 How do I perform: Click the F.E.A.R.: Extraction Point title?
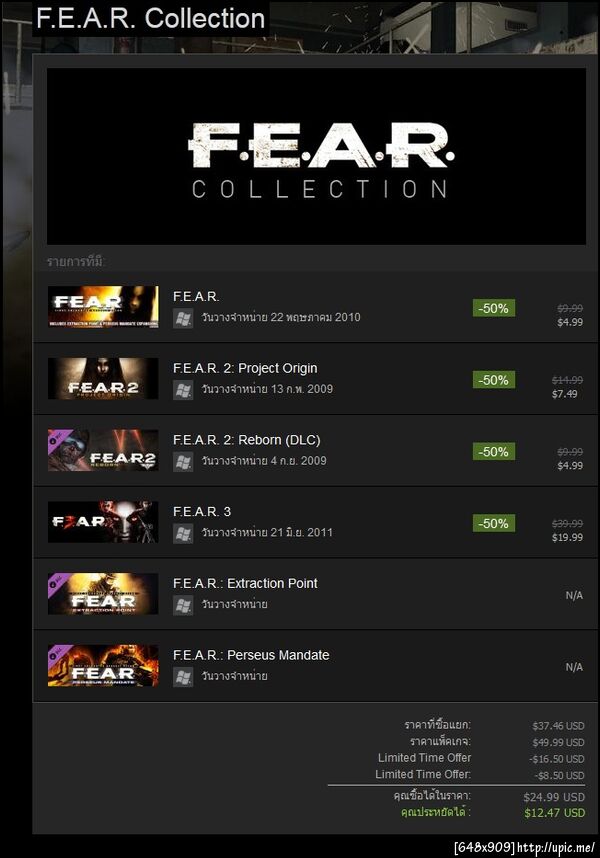[x=245, y=583]
